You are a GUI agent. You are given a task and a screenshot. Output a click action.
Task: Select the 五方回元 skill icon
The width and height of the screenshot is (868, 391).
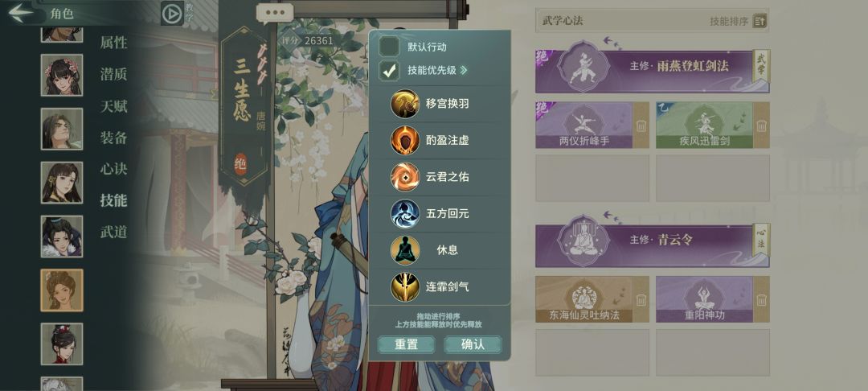click(x=404, y=213)
